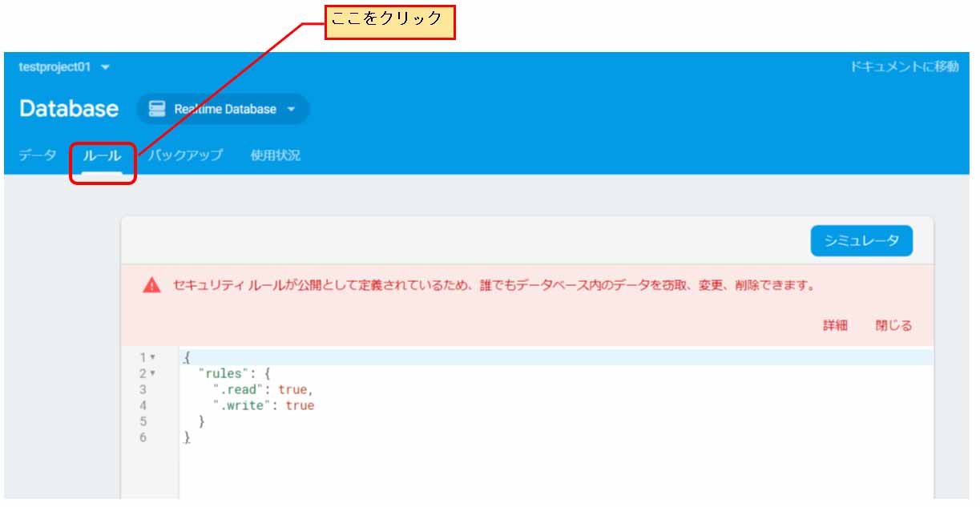This screenshot has height=507, width=980.
Task: Click the database icon beside Realtime Database
Action: pos(157,109)
